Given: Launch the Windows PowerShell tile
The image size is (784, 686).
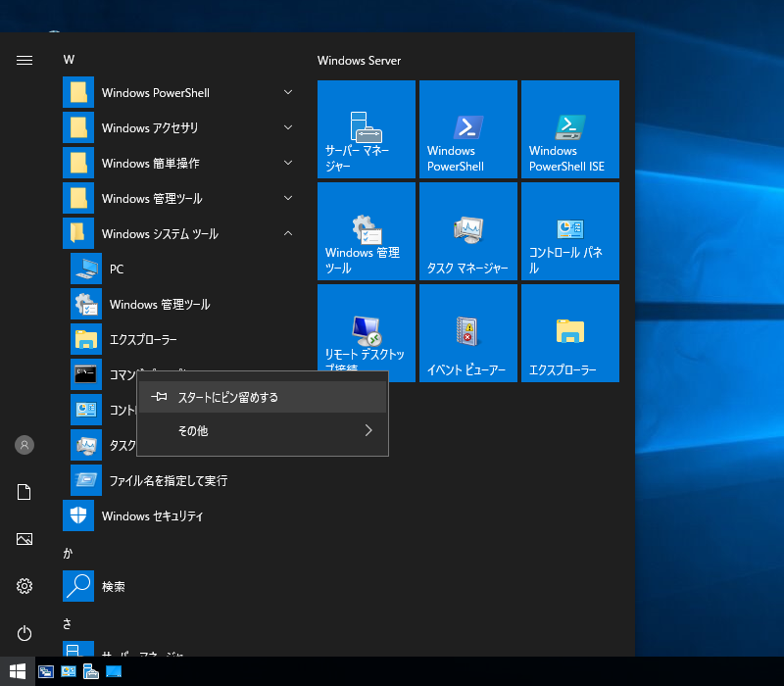Looking at the screenshot, I should pos(468,129).
